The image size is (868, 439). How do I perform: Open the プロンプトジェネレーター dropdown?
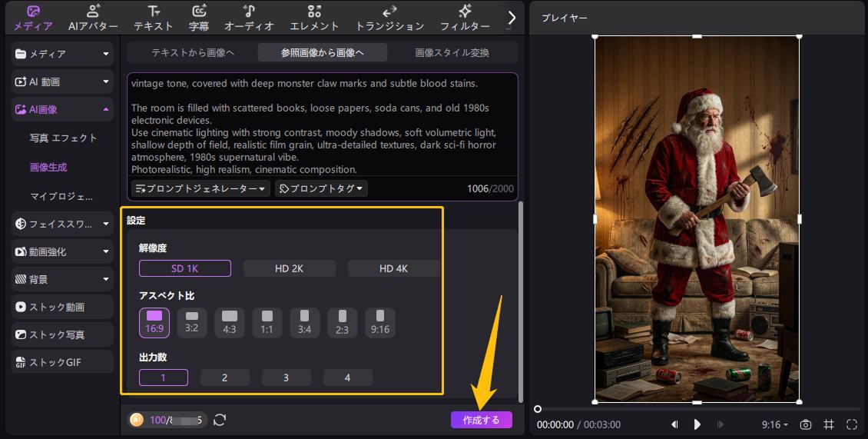200,188
